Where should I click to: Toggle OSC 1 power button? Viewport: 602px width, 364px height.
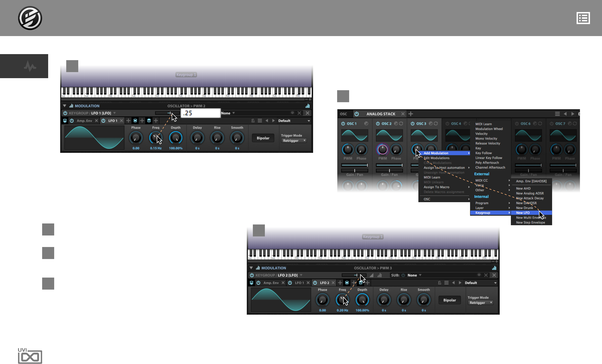(343, 124)
